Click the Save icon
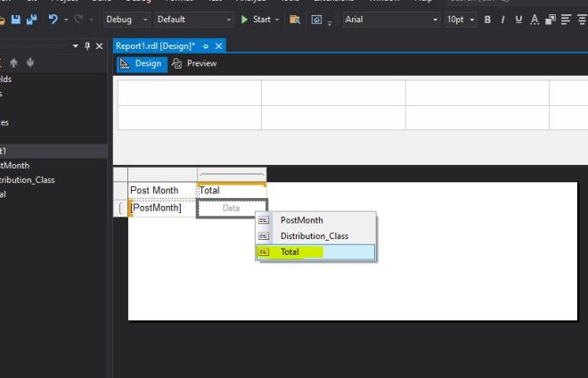This screenshot has height=378, width=588. pos(16,20)
